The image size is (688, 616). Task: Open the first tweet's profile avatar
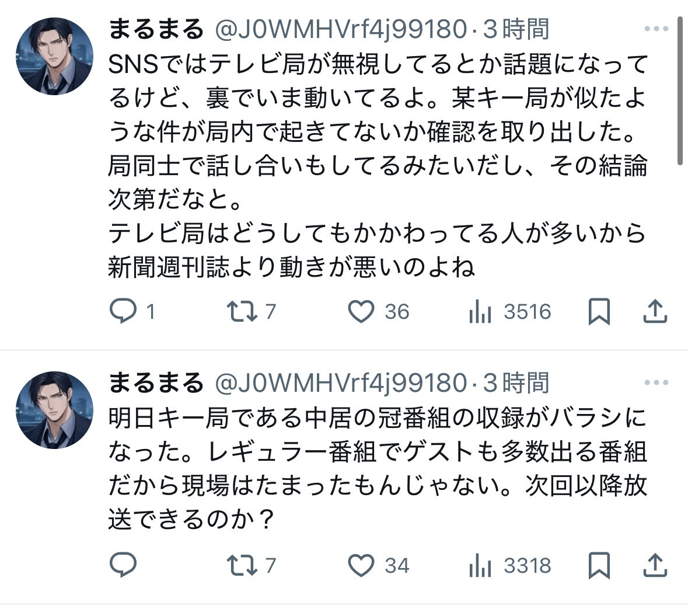[x=54, y=56]
